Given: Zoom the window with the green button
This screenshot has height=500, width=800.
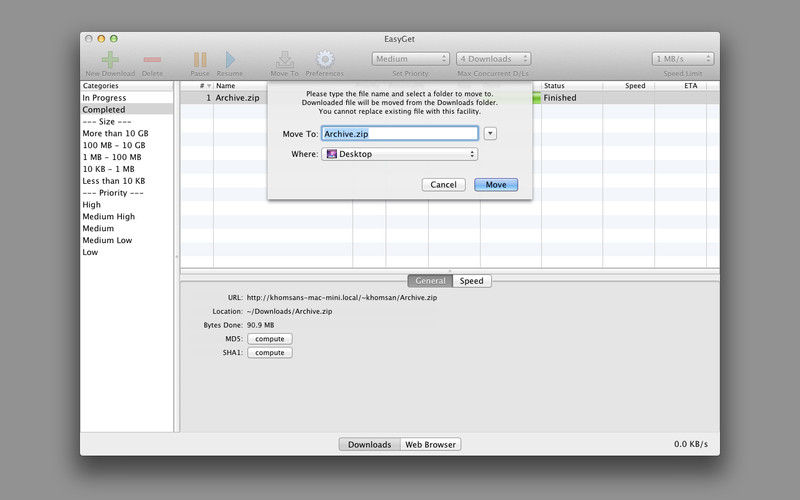Looking at the screenshot, I should [x=114, y=39].
